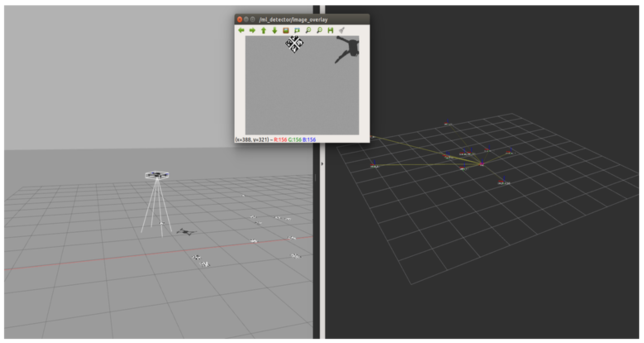The height and width of the screenshot is (343, 644).
Task: Show image at original size icon
Action: (286, 30)
